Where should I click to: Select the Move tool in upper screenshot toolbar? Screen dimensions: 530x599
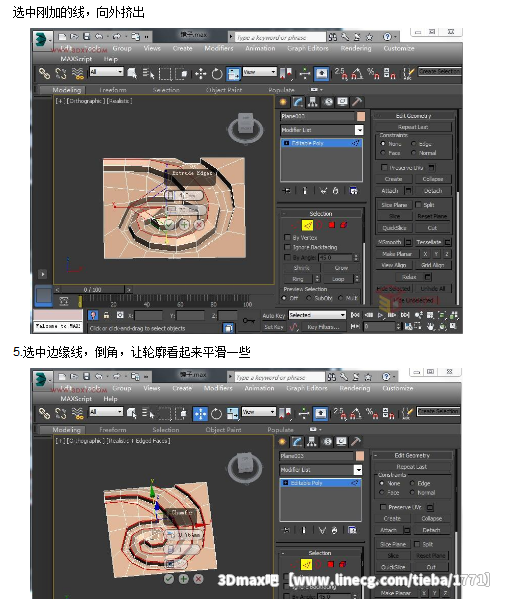(201, 73)
